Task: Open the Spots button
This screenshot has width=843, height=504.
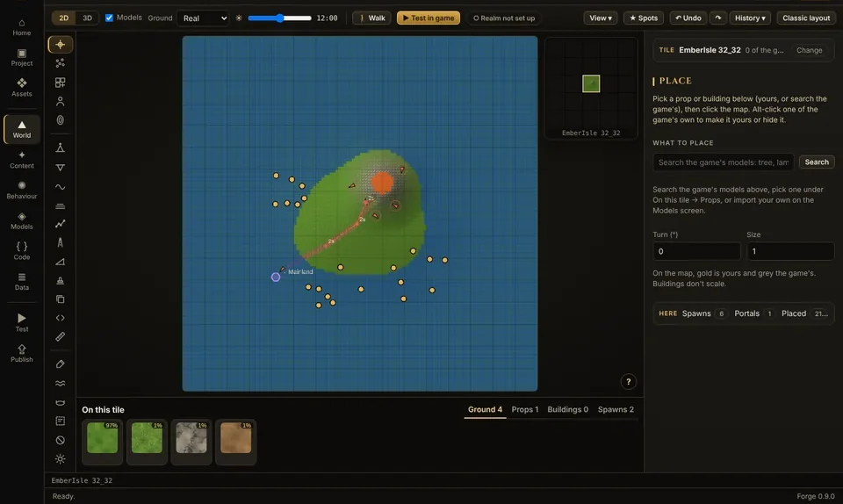Action: [x=644, y=18]
